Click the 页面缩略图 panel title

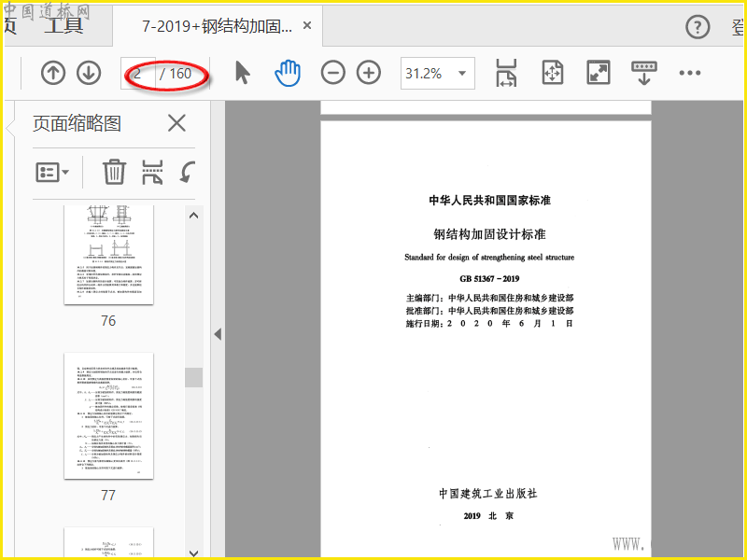coord(77,123)
